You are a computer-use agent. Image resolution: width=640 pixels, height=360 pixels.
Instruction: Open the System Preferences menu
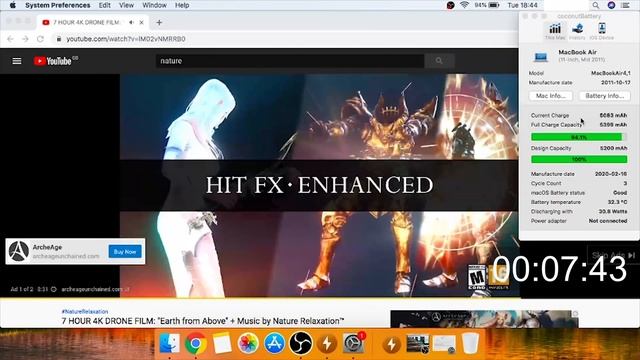[x=58, y=5]
